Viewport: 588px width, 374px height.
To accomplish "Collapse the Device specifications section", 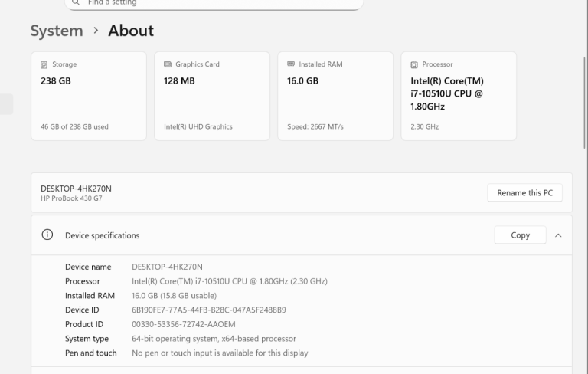I will pyautogui.click(x=557, y=235).
